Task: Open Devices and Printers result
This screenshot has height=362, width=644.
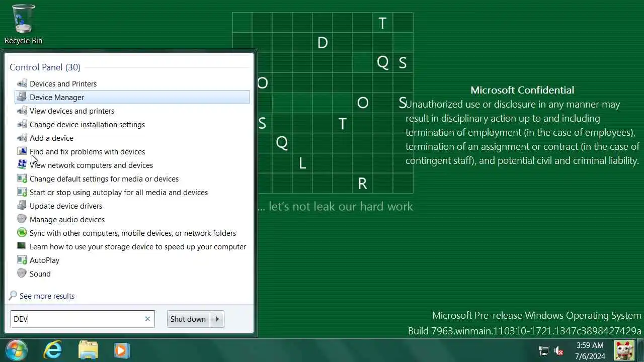Action: (x=63, y=83)
